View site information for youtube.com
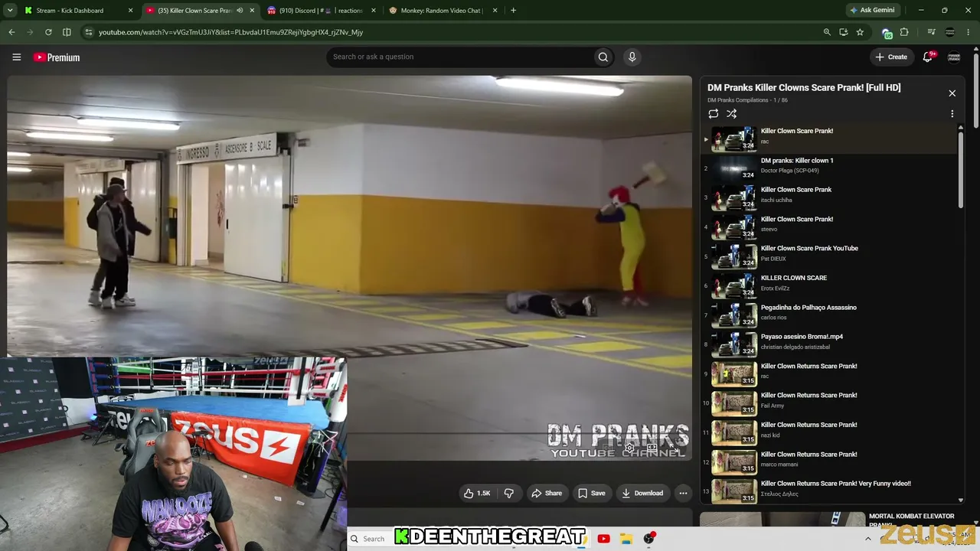This screenshot has width=980, height=551. [x=89, y=32]
